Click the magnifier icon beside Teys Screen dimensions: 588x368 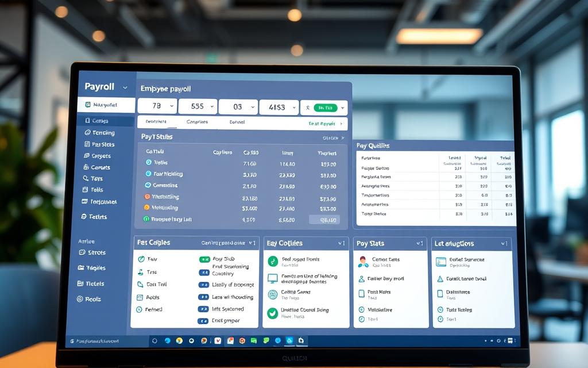click(x=86, y=179)
